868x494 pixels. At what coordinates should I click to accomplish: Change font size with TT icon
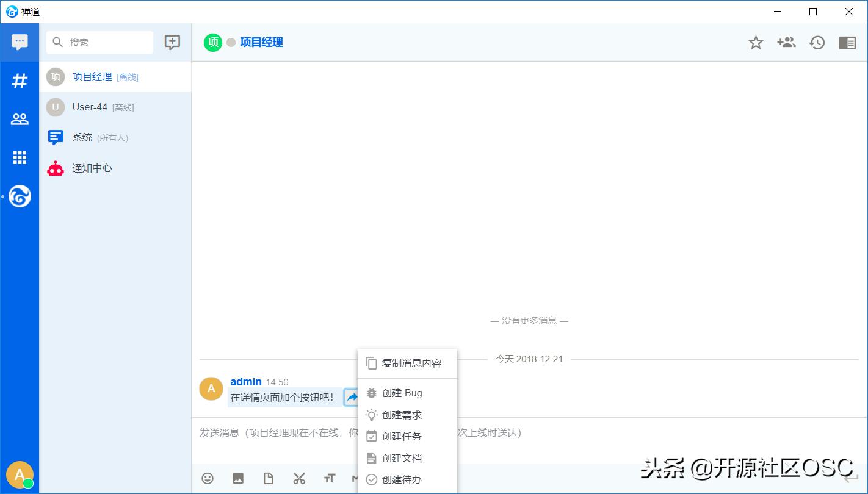pos(330,479)
